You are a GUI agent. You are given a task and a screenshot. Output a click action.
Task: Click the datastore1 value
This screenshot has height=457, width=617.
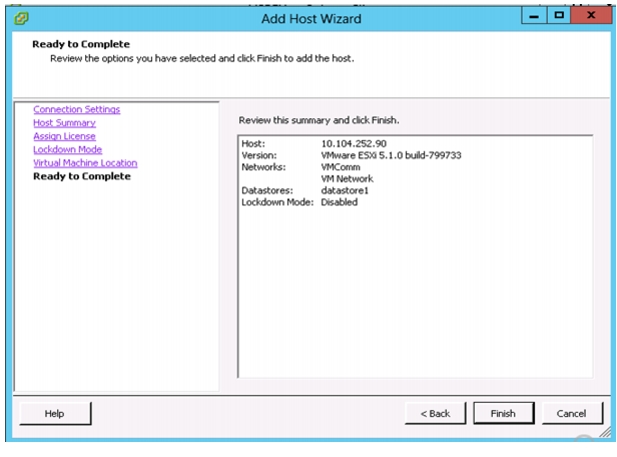(345, 191)
